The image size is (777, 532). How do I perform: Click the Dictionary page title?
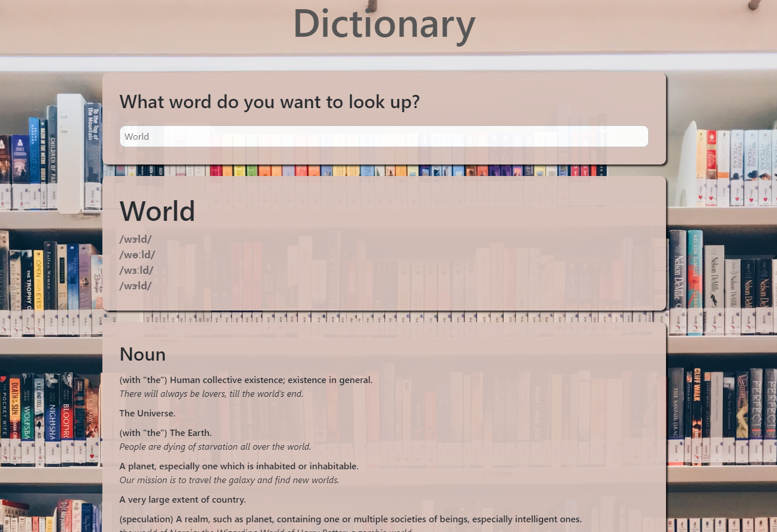pyautogui.click(x=384, y=24)
